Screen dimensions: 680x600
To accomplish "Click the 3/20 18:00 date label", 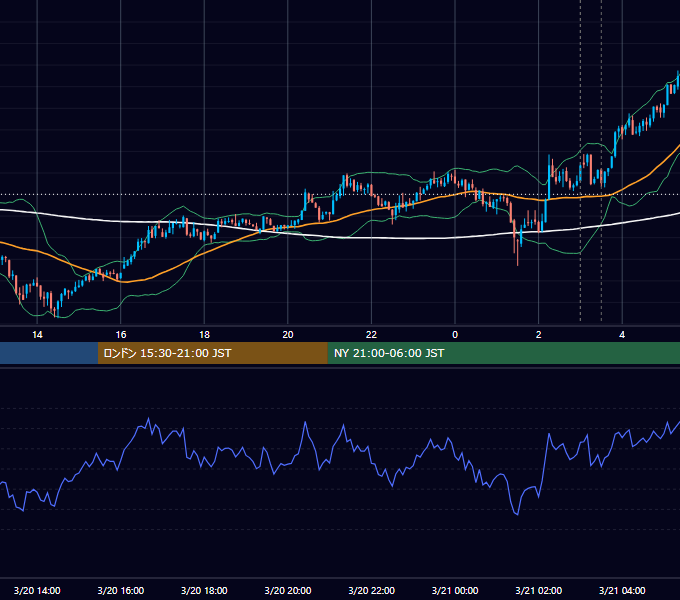I will tap(204, 590).
